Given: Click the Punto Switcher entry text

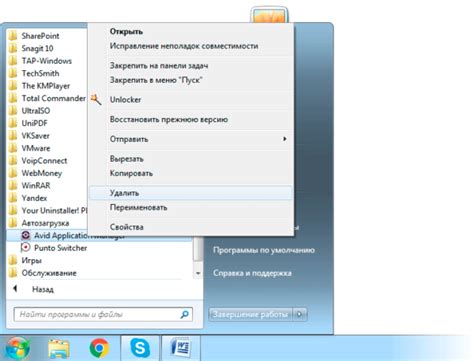Looking at the screenshot, I should tap(61, 248).
